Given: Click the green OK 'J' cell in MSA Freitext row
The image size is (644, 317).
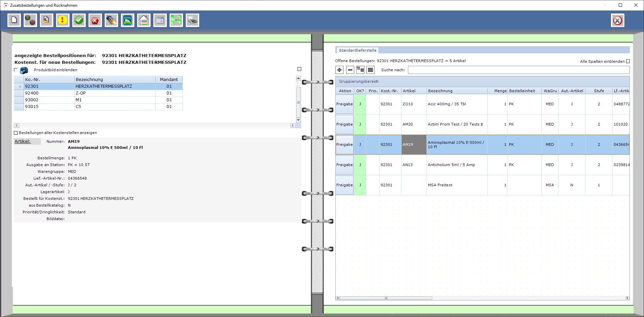Looking at the screenshot, I should click(x=360, y=185).
